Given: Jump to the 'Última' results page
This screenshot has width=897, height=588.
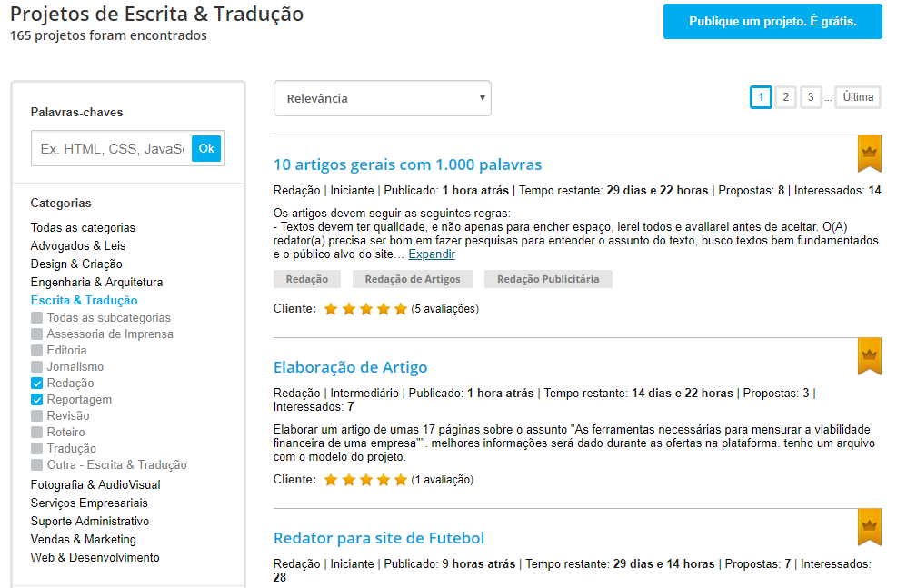Looking at the screenshot, I should point(858,97).
